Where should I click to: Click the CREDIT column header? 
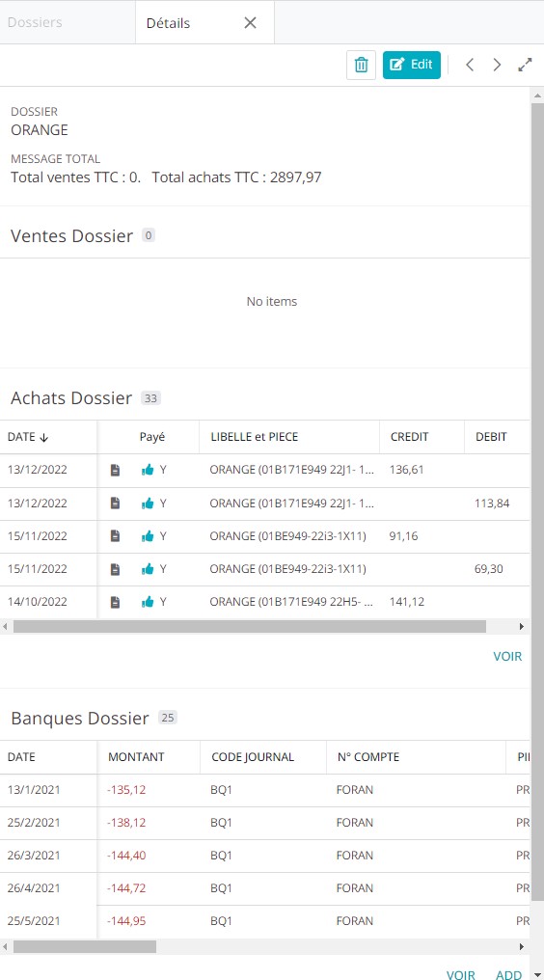click(x=422, y=437)
